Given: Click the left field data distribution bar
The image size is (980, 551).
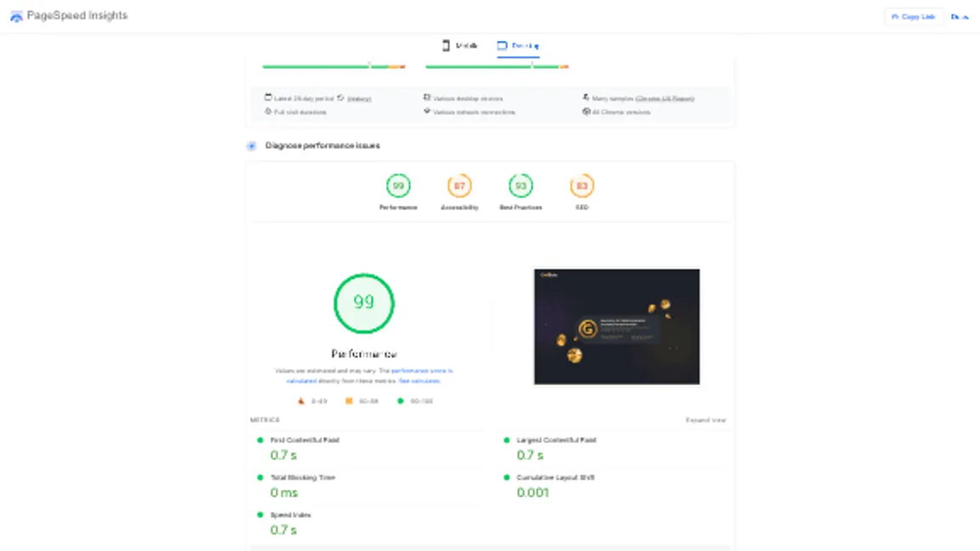Looking at the screenshot, I should click(x=333, y=66).
